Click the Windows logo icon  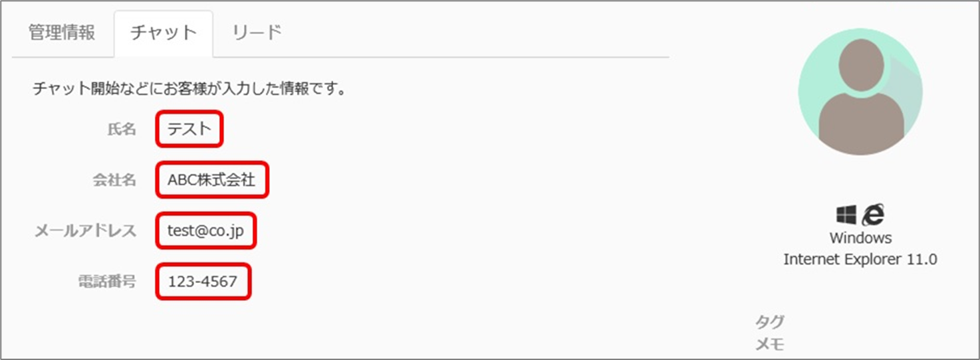(846, 215)
